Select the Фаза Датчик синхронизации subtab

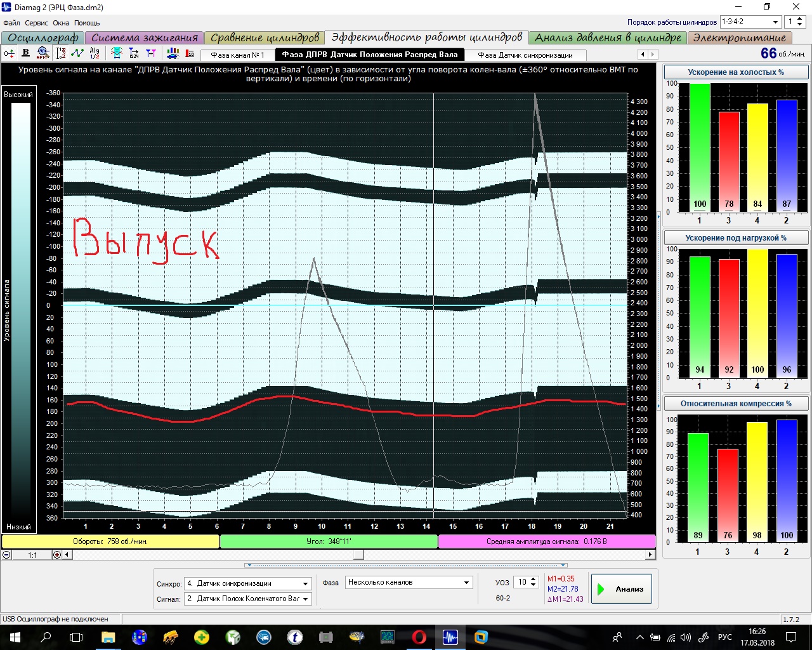pos(525,55)
